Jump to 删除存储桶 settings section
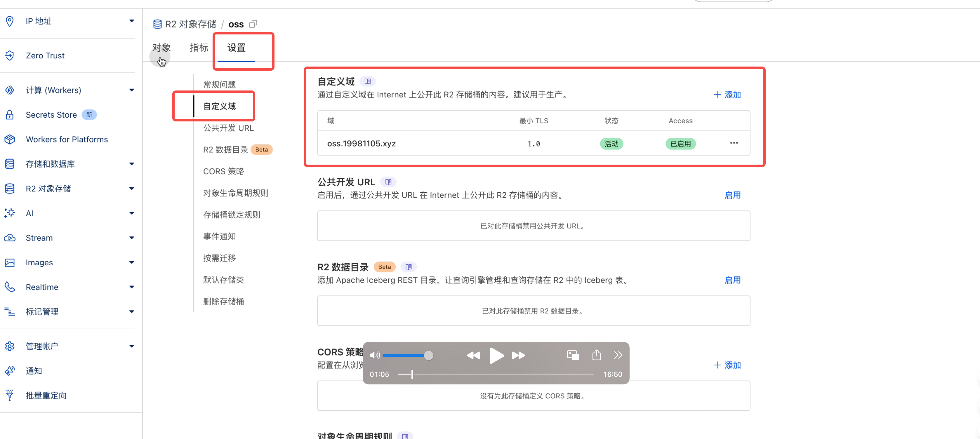The image size is (980, 439). tap(224, 301)
